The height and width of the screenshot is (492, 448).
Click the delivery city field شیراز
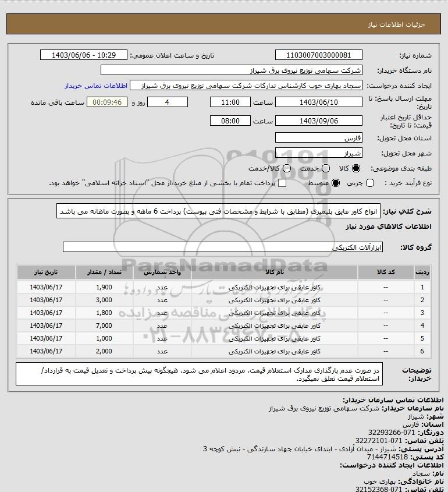[318, 153]
